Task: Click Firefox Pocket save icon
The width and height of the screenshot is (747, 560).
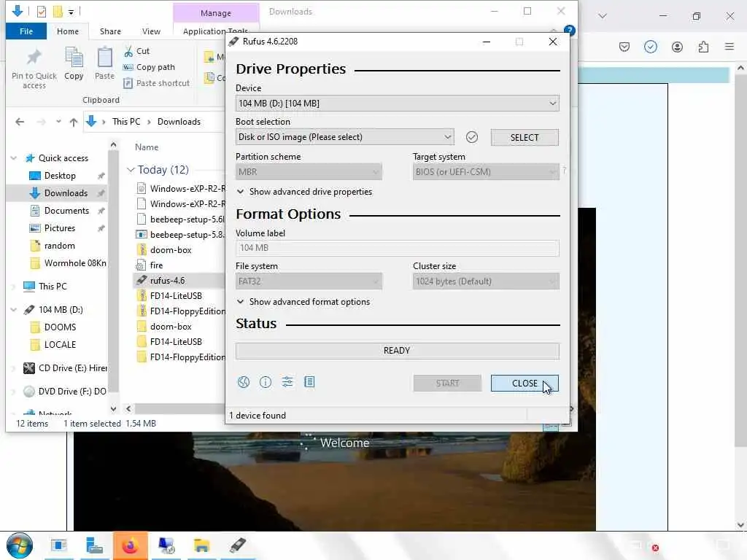Action: pos(624,47)
